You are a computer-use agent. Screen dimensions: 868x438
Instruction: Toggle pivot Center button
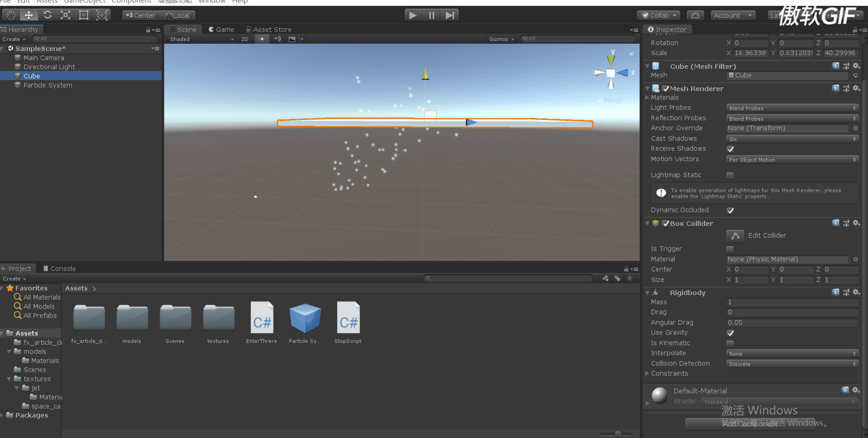141,15
